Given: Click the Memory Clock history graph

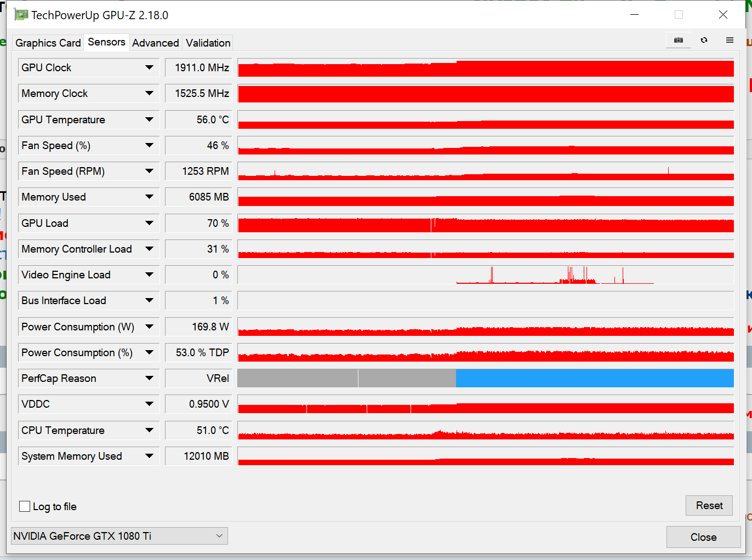Looking at the screenshot, I should pyautogui.click(x=486, y=93).
